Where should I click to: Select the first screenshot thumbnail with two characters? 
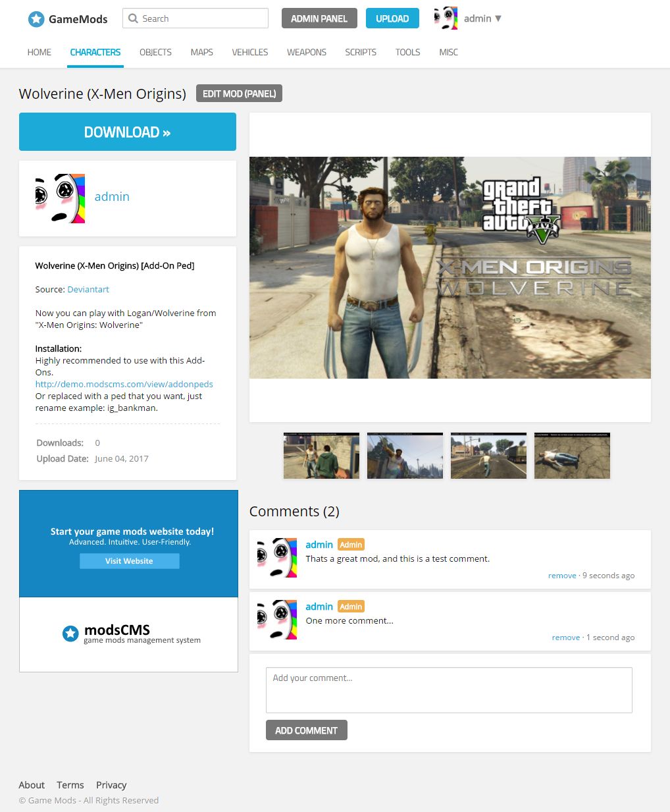(x=322, y=456)
